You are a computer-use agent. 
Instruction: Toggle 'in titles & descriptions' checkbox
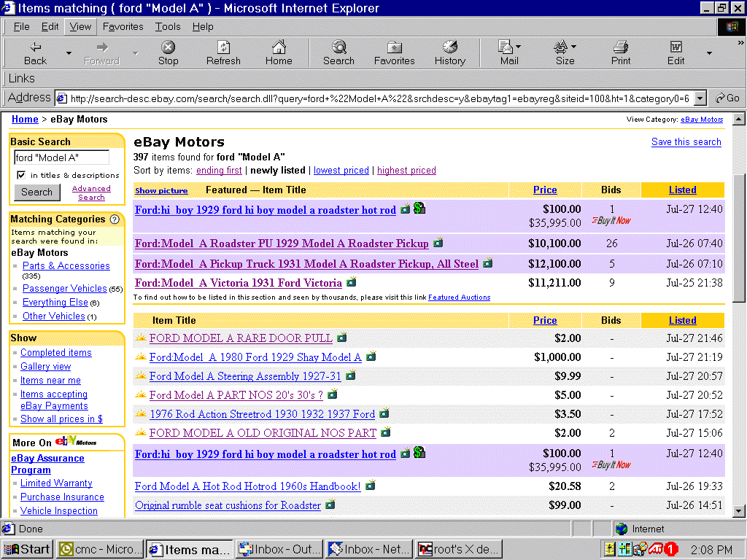[21, 175]
